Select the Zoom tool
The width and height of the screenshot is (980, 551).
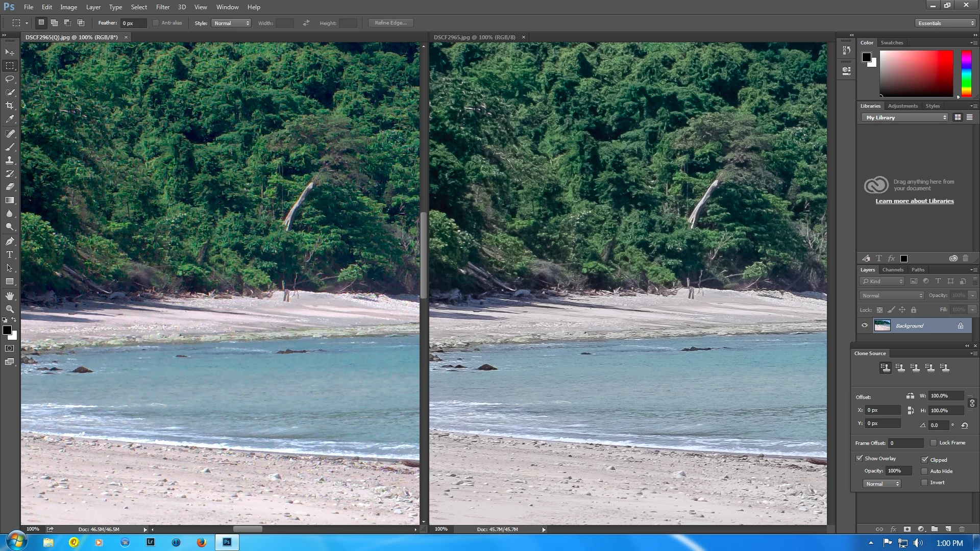[10, 309]
